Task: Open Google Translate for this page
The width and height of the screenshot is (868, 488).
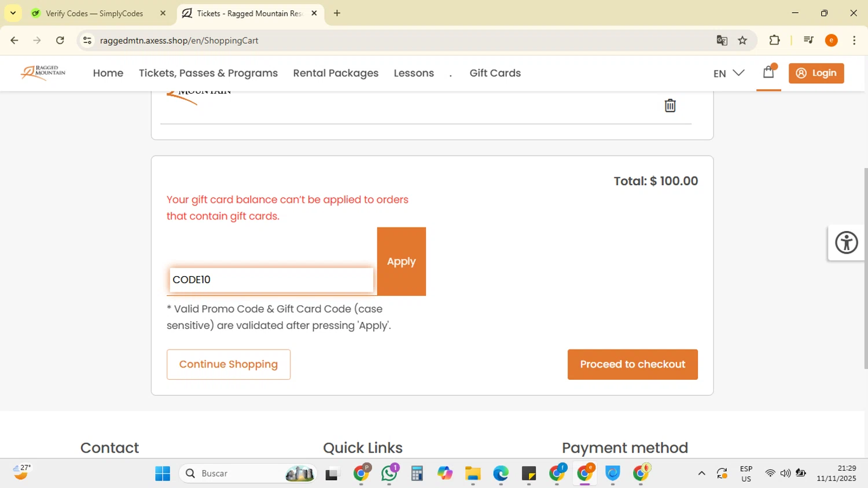Action: click(722, 41)
